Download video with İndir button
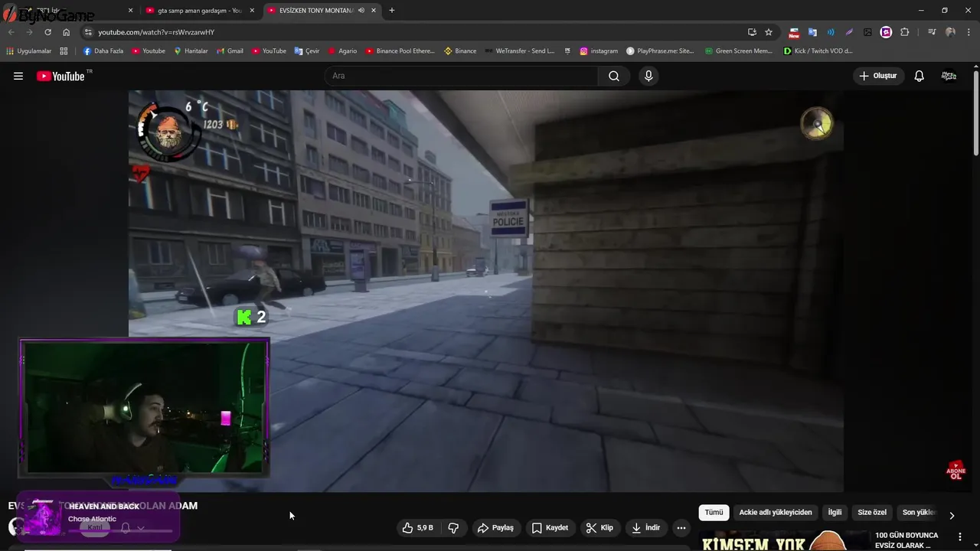 coord(645,527)
